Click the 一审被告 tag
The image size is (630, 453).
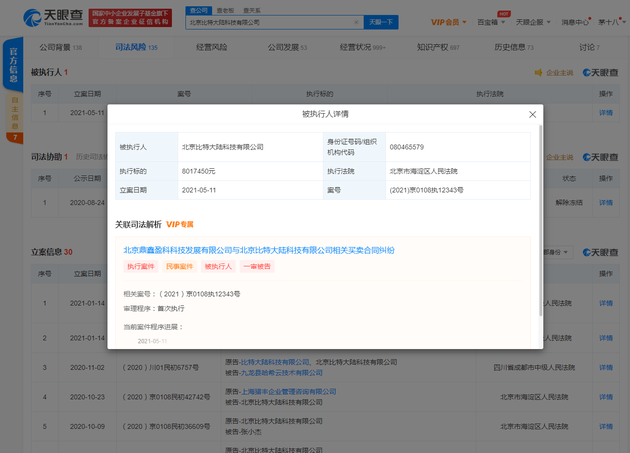[x=257, y=266]
